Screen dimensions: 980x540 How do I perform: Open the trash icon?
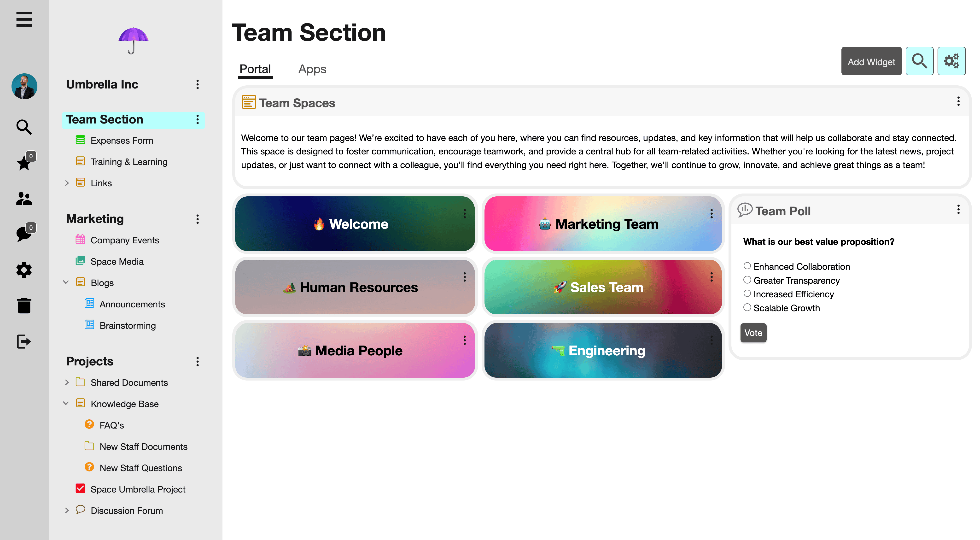[24, 305]
